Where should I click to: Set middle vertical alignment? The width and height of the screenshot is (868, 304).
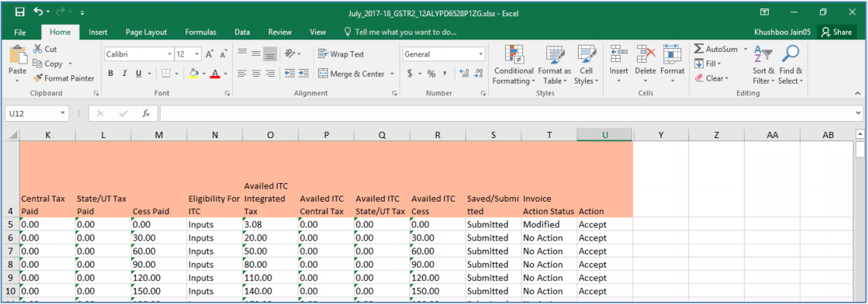[256, 54]
